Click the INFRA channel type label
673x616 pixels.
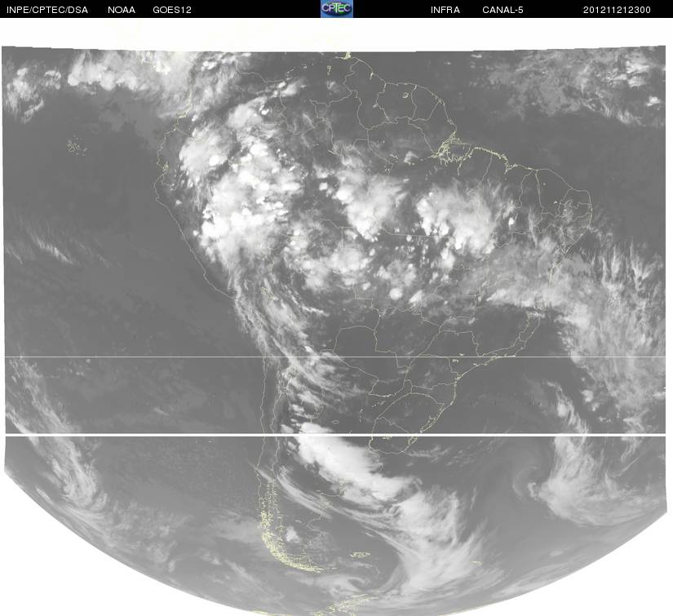[445, 10]
